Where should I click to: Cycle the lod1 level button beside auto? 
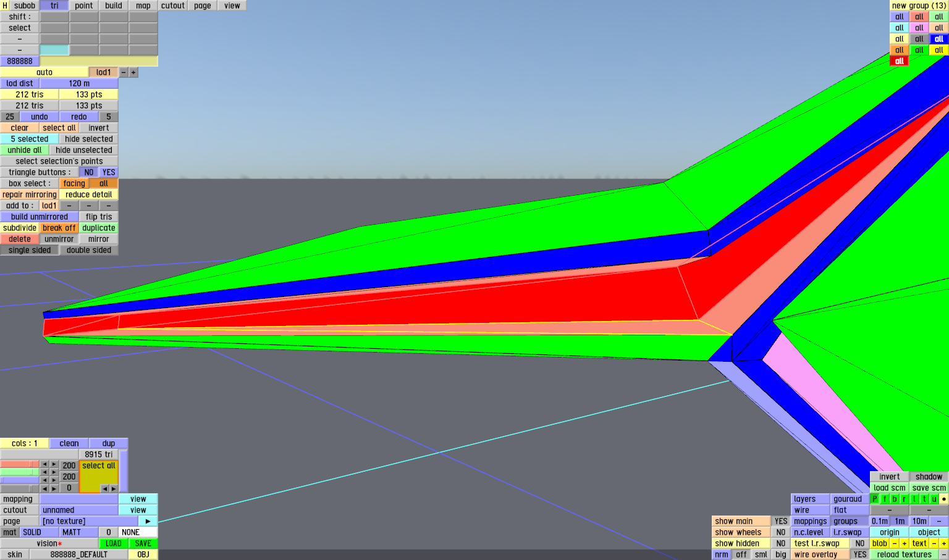pyautogui.click(x=104, y=72)
